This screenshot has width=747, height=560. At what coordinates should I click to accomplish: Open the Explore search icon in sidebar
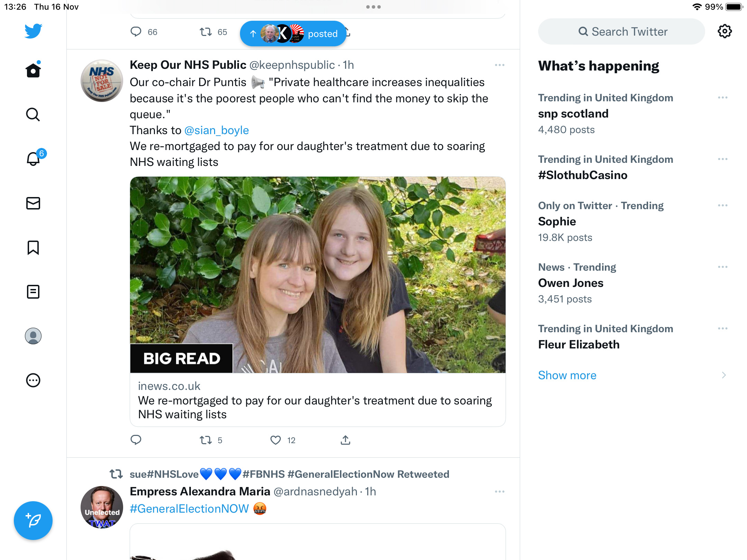[33, 114]
